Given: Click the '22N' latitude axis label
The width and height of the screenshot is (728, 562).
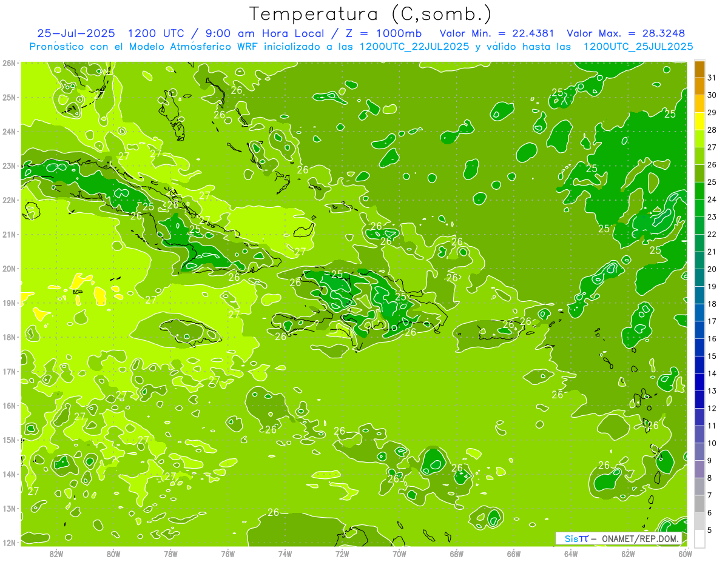Looking at the screenshot, I should click(x=9, y=200).
